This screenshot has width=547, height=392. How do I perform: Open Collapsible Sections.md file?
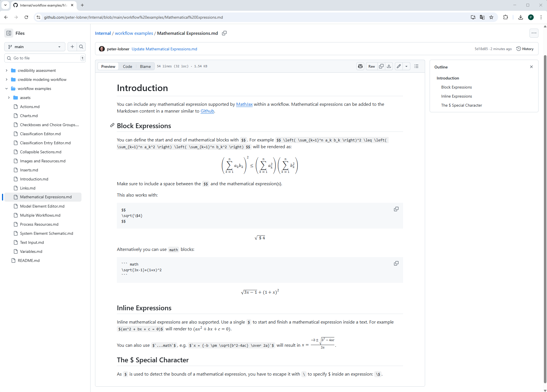[40, 152]
